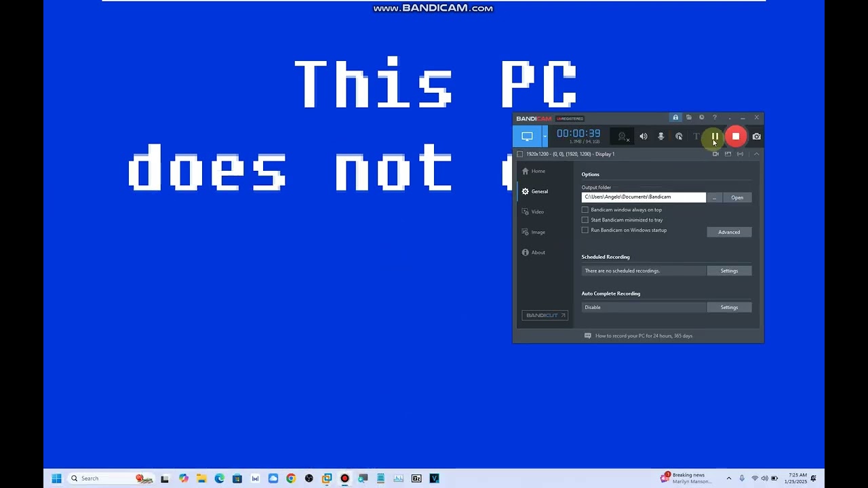Open the scheduler clock icon in title bar
The width and height of the screenshot is (868, 488).
(x=701, y=118)
